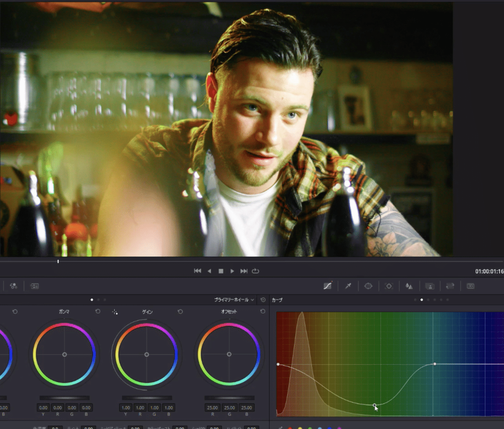This screenshot has width=504, height=429.
Task: Open the Curves palette icon
Action: pyautogui.click(x=328, y=286)
